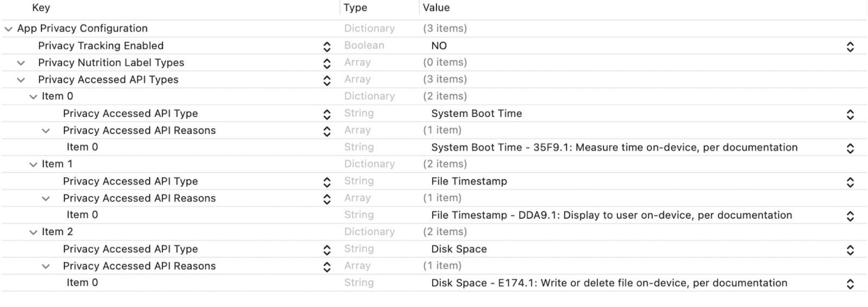Image resolution: width=868 pixels, height=307 pixels.
Task: Open key stepper for Privacy Nutrition Label Types
Action: click(327, 64)
